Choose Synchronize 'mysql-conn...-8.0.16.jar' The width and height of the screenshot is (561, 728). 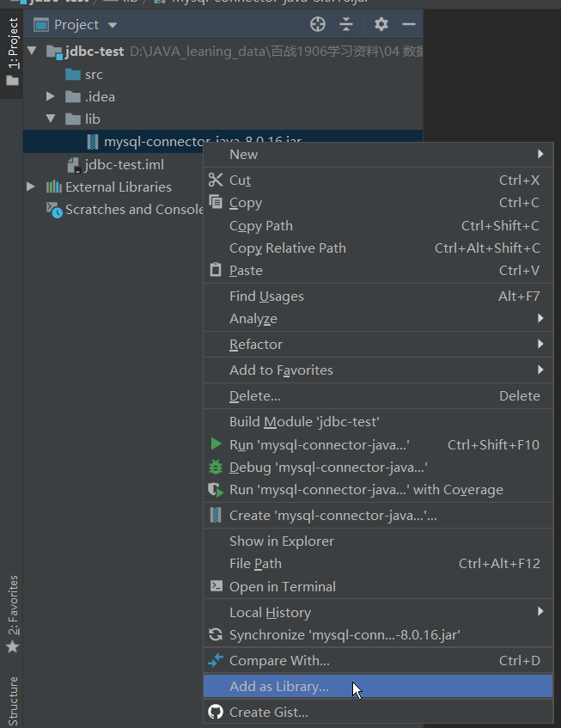coord(378,634)
